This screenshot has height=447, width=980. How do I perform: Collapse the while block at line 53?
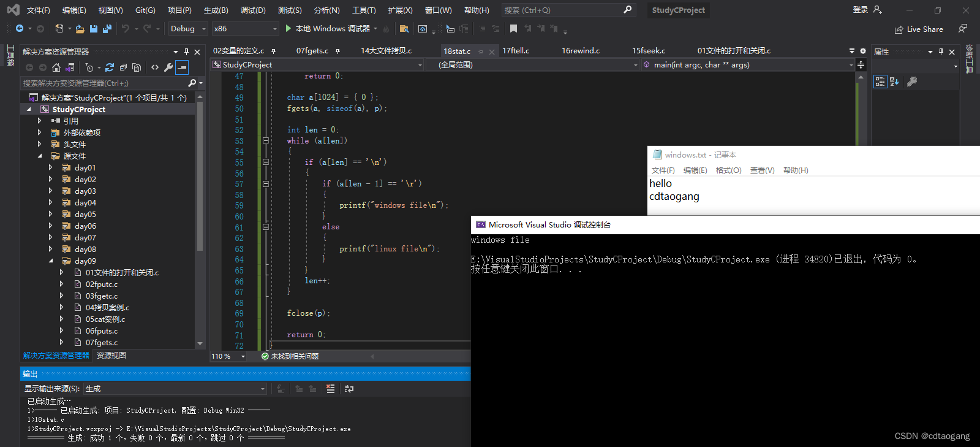tap(266, 140)
